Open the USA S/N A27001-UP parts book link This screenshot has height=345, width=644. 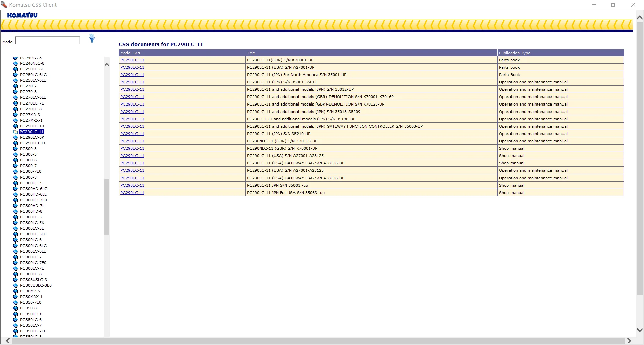click(132, 67)
